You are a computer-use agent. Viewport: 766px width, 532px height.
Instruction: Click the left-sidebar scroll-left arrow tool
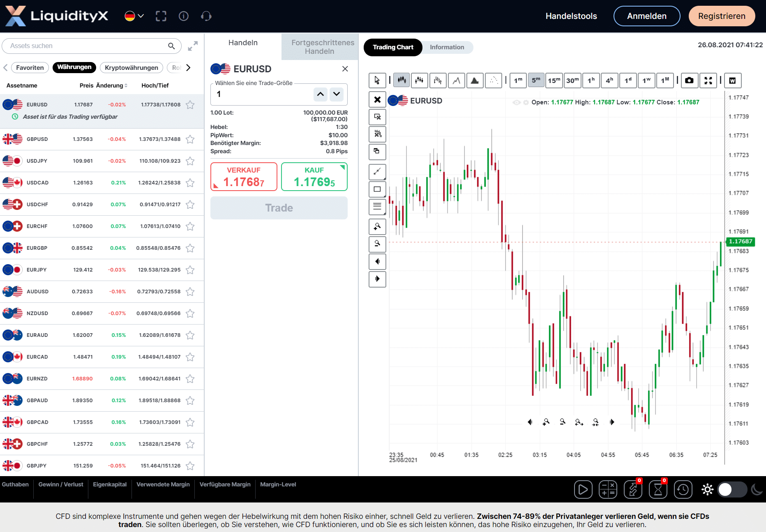[377, 262]
